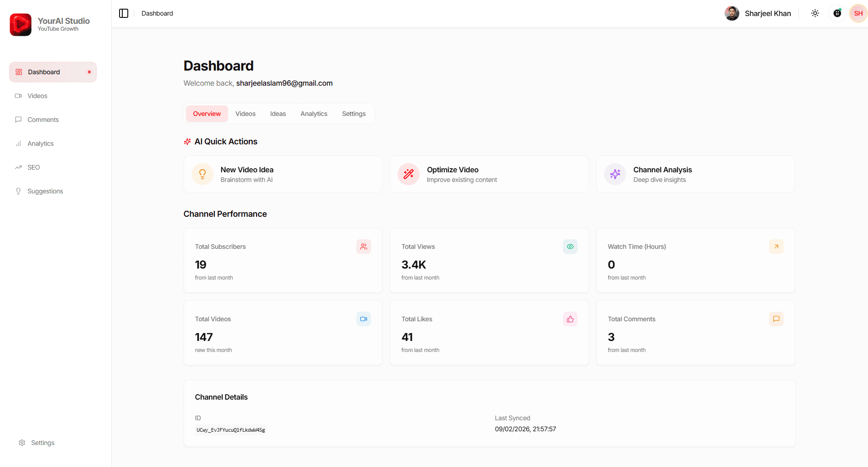
Task: Click the Total Likes thumbs-up icon
Action: click(x=570, y=319)
